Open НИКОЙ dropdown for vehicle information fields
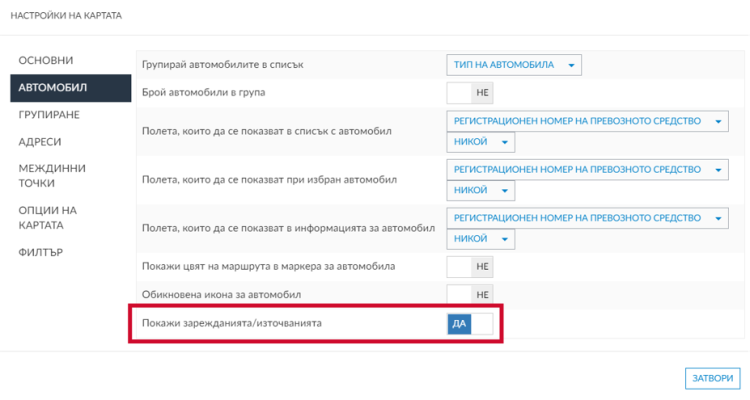The image size is (750, 400). tap(481, 239)
